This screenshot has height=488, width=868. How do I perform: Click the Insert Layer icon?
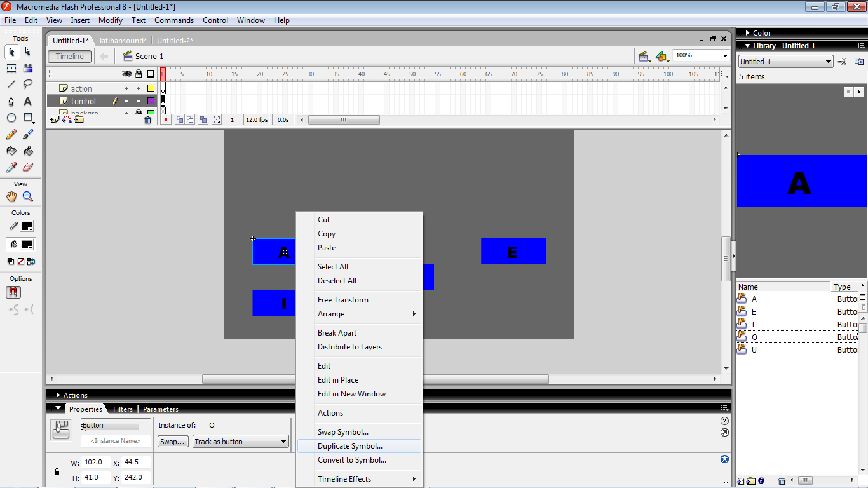coord(55,119)
